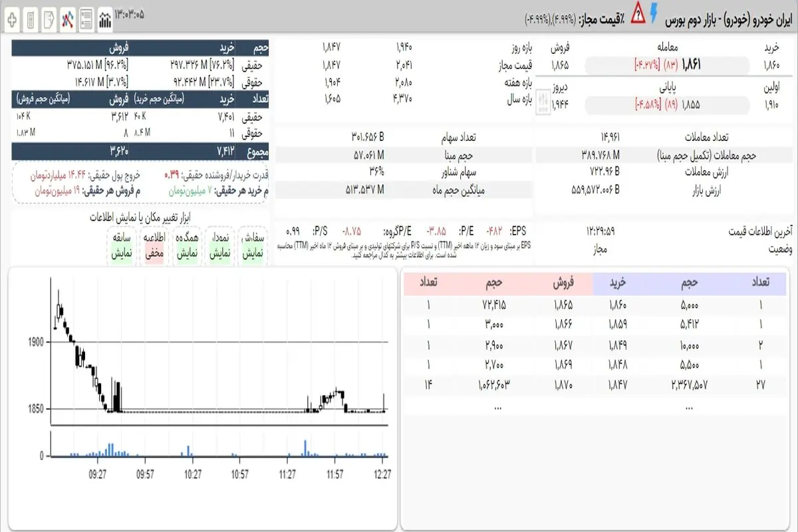This screenshot has width=798, height=532.
Task: Click the buy-side خرید column header in order book
Action: [618, 282]
